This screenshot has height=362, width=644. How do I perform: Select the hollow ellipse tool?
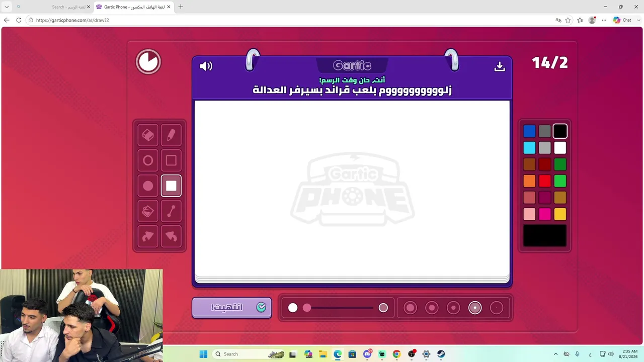coord(148,160)
